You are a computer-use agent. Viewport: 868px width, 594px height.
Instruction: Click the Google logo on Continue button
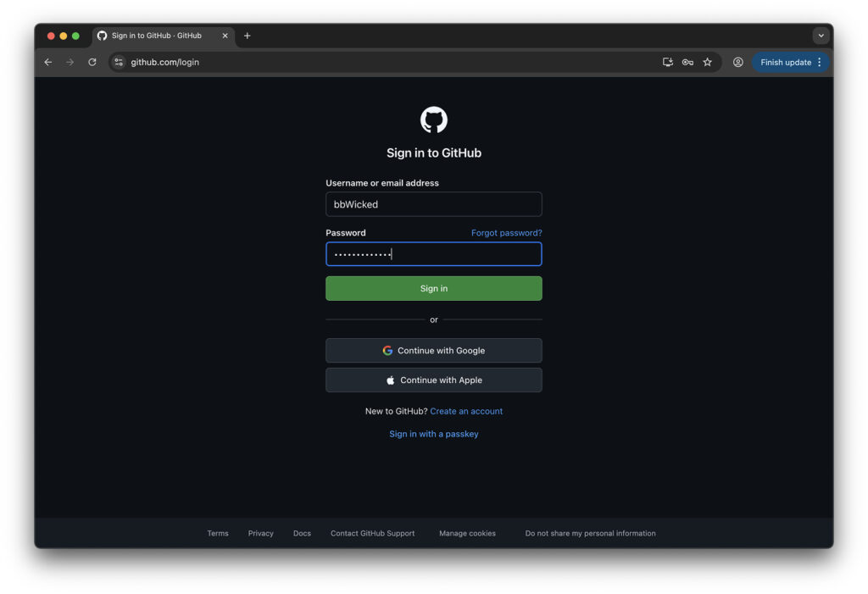[387, 351]
